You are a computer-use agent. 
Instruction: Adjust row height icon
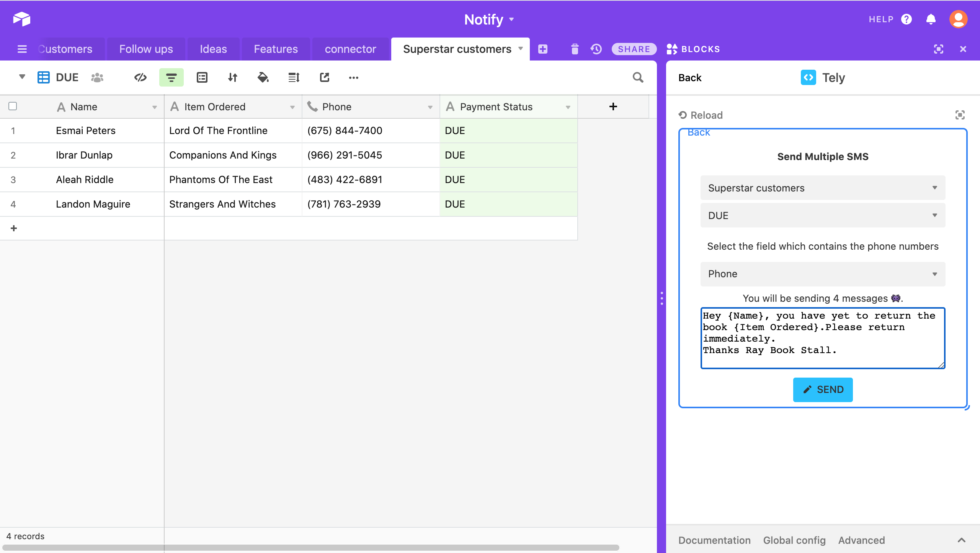point(294,77)
